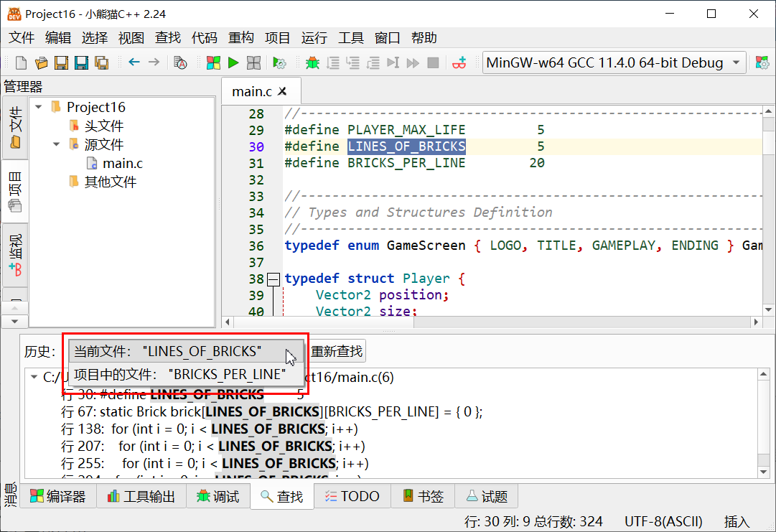
Task: Stop execution with gray square icon
Action: tap(433, 63)
